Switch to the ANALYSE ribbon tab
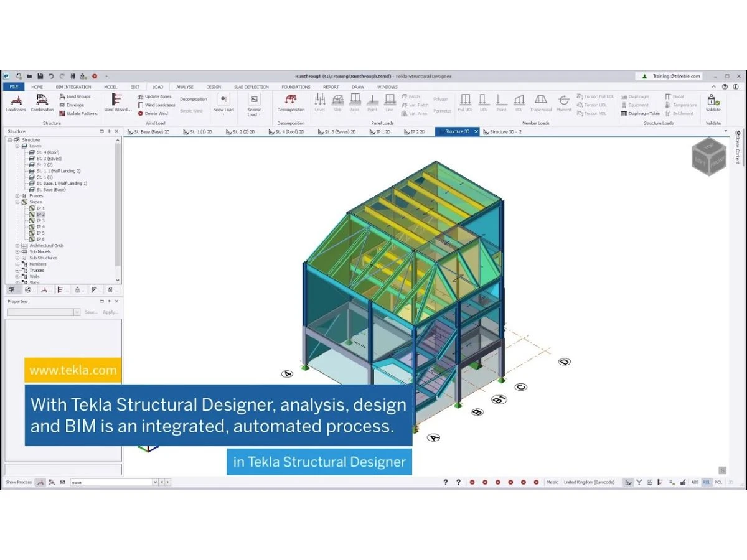747x560 pixels. pyautogui.click(x=184, y=87)
